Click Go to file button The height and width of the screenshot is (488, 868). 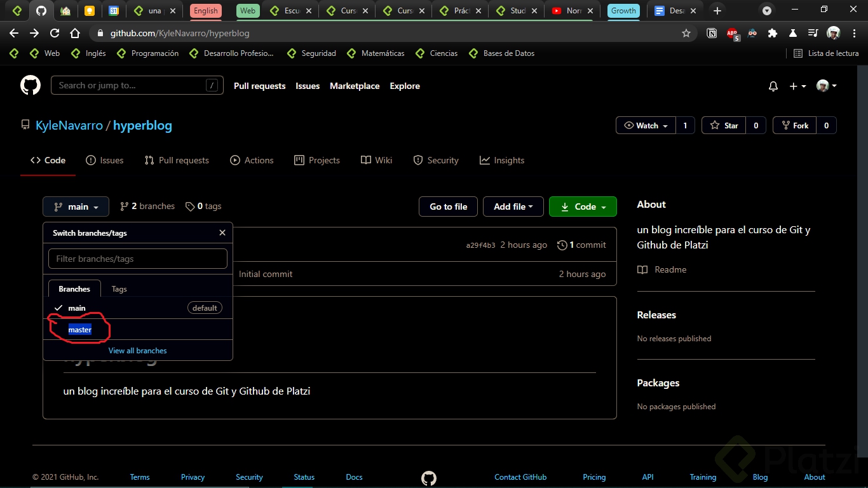[449, 207]
